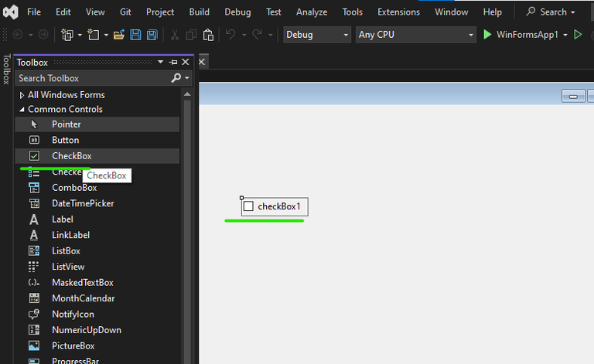Click in the Search Toolbox field
Screen dimensions: 594x364
(x=93, y=78)
